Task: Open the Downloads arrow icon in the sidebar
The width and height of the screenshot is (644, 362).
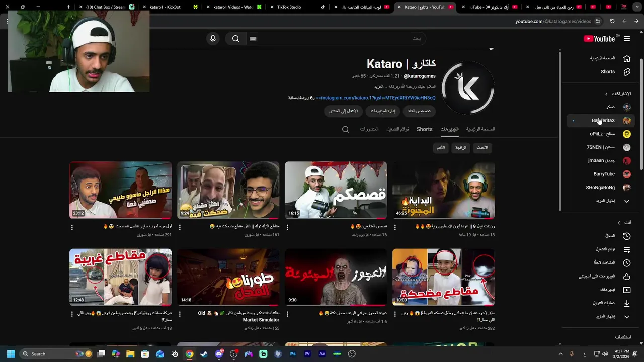Action: click(627, 303)
